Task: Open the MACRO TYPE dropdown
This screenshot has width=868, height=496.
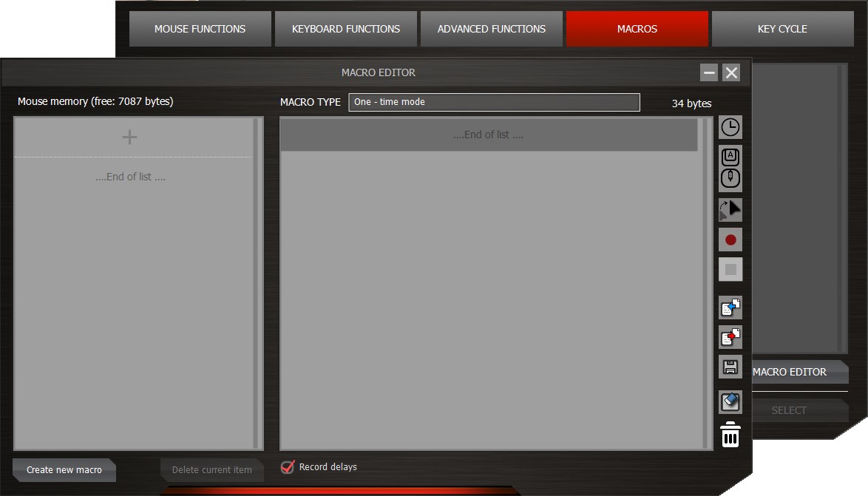Action: 494,102
